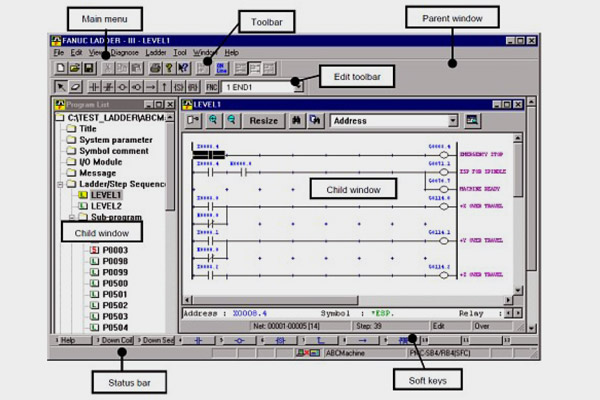Image resolution: width=600 pixels, height=400 pixels.
Task: Click the FNC functional instruction button
Action: click(x=212, y=87)
